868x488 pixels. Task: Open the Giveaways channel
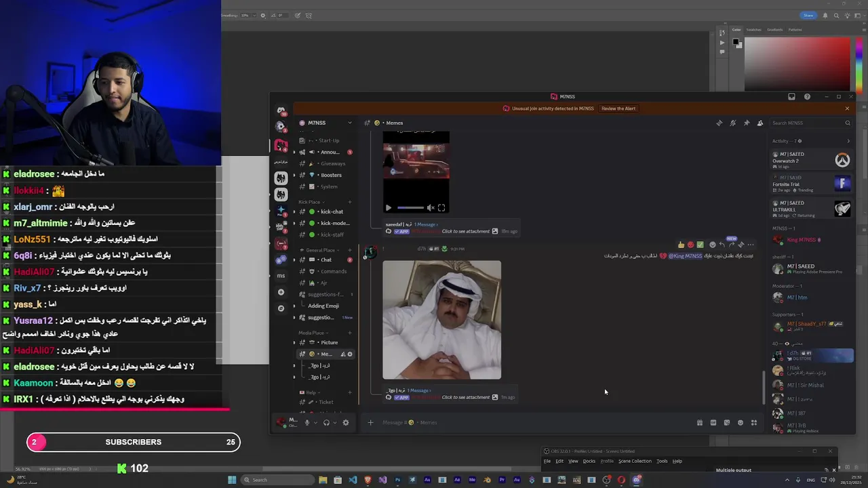tap(326, 163)
